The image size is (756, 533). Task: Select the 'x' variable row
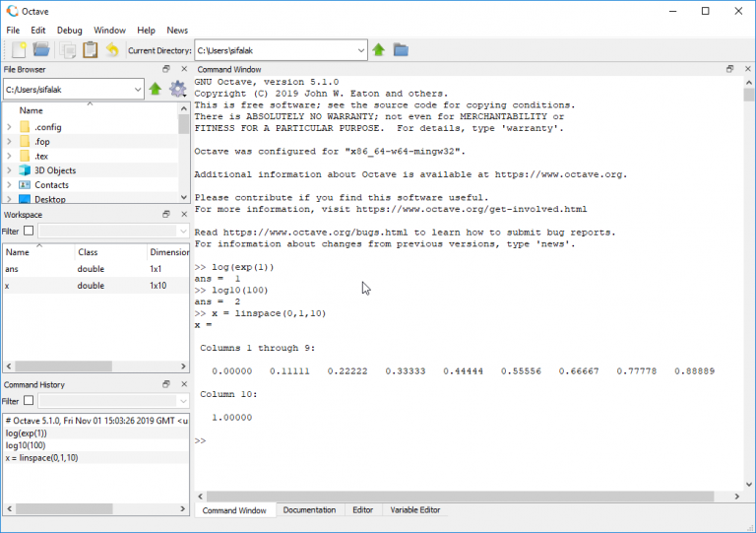(x=95, y=286)
